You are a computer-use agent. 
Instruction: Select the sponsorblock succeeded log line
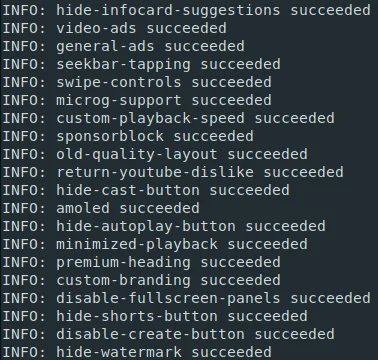pyautogui.click(x=128, y=136)
